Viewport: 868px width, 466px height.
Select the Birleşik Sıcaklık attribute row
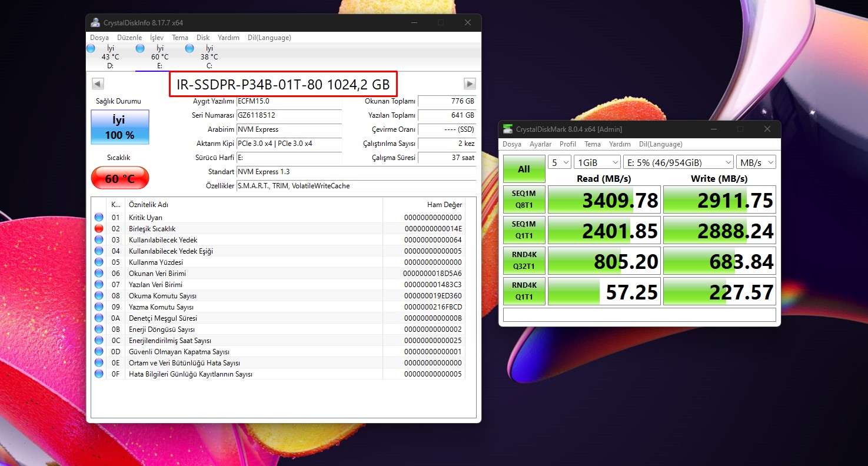pyautogui.click(x=278, y=229)
